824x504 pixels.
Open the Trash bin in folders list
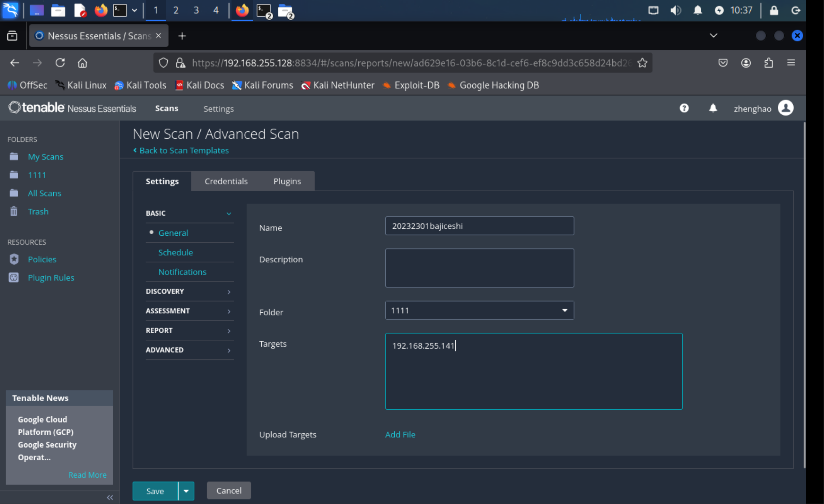coord(14,211)
